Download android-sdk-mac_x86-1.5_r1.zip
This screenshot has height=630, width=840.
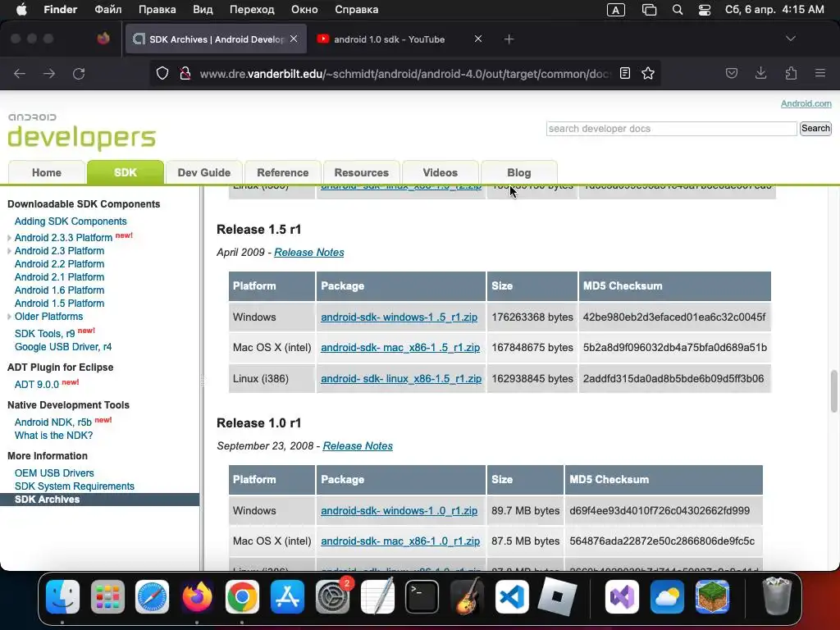pos(400,348)
